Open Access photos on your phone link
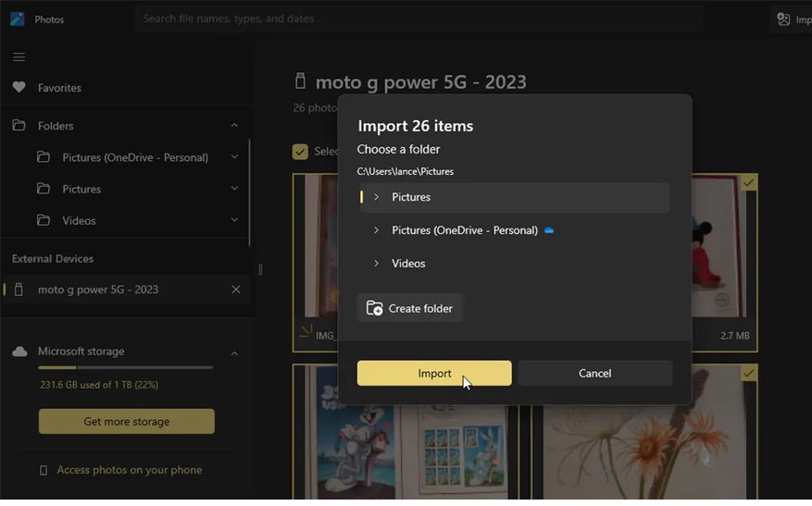Viewport: 812px width, 506px height. [129, 470]
